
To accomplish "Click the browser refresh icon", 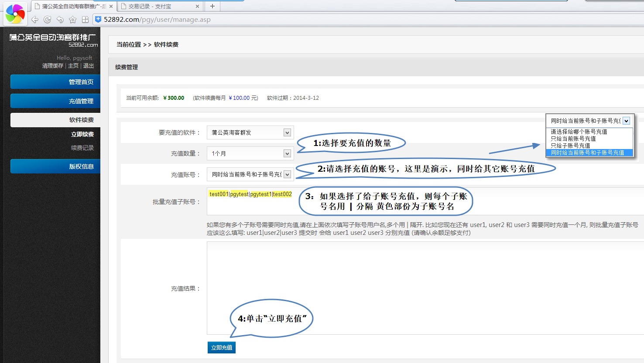I will [x=48, y=20].
